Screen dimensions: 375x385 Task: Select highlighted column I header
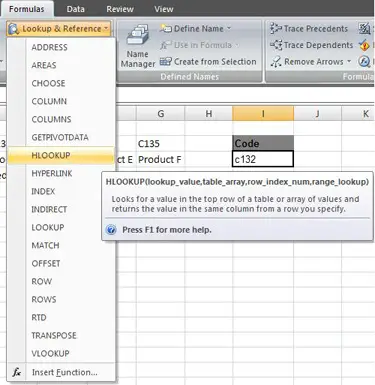coord(263,114)
